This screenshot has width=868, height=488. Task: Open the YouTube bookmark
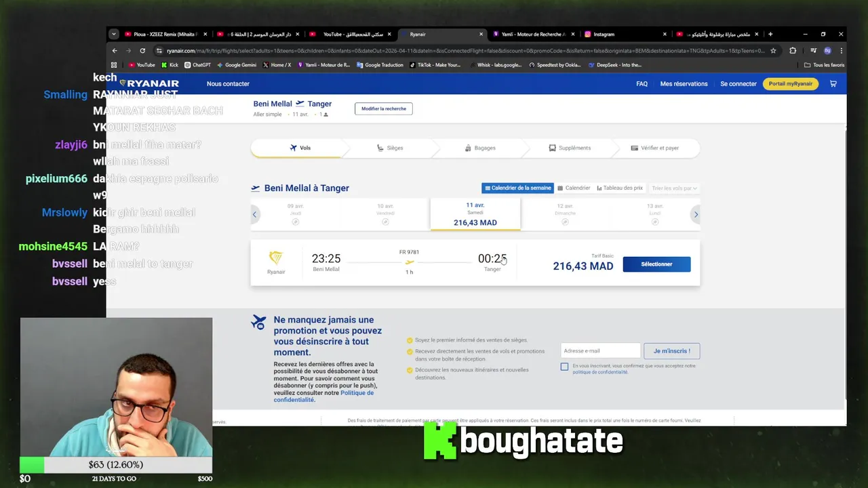pos(141,65)
